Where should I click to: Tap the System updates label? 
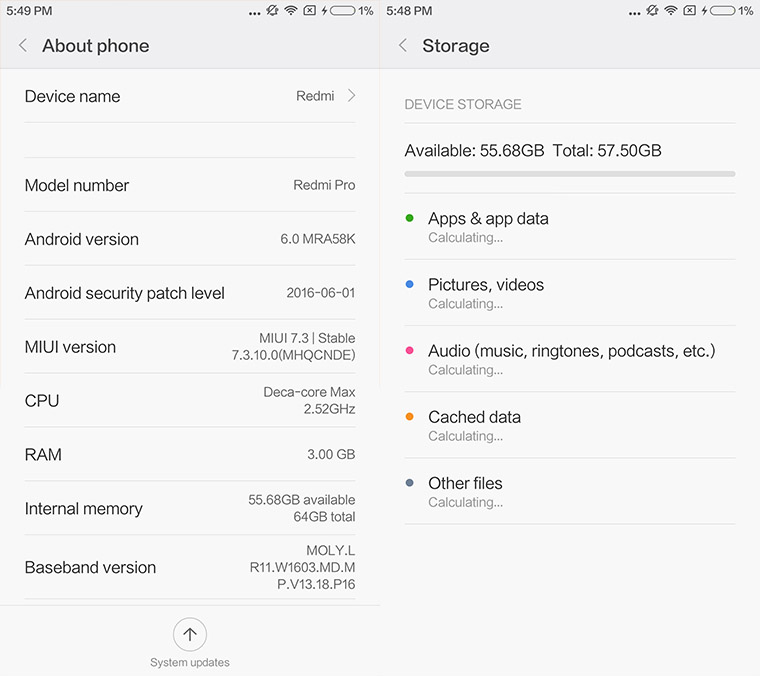coord(190,662)
